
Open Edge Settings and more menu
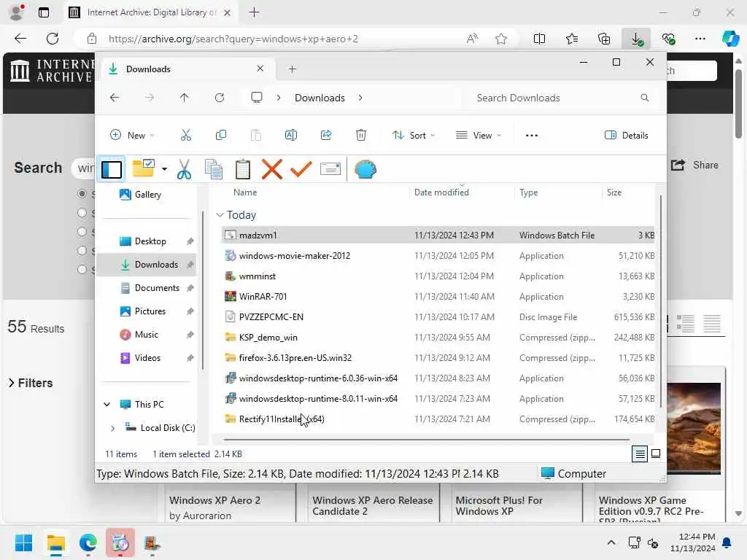[700, 39]
